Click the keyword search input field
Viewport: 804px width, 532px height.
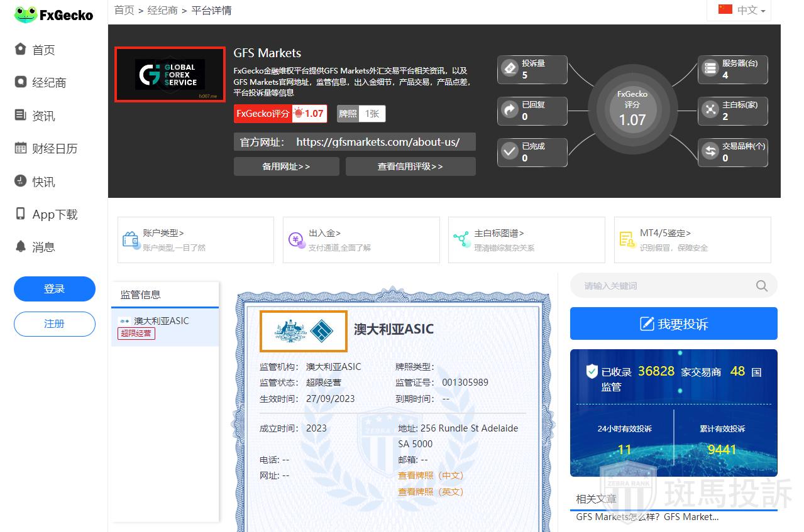[x=666, y=286]
